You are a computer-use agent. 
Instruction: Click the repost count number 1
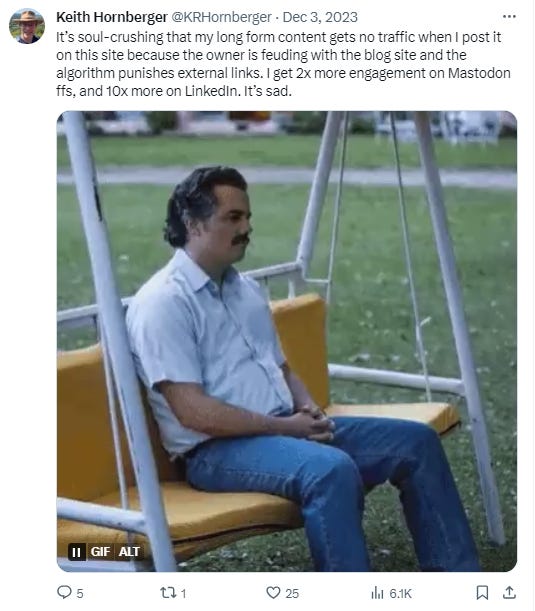coord(184,593)
